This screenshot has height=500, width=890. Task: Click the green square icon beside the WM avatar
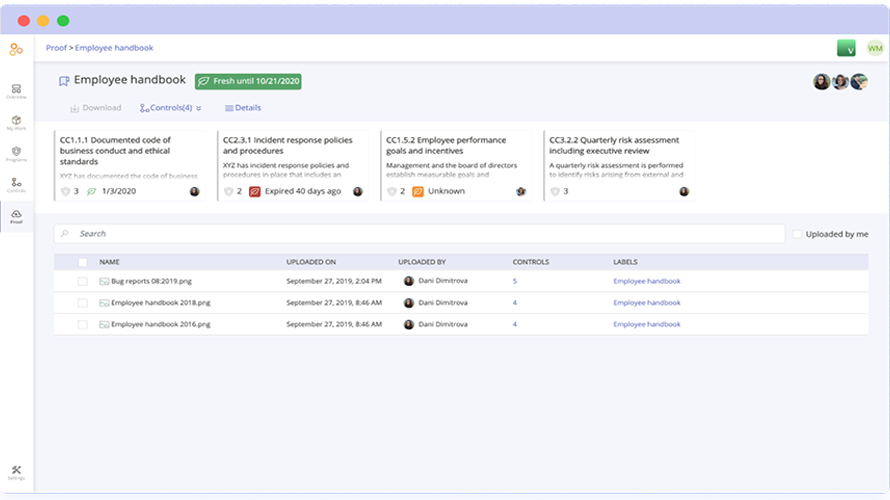coord(845,48)
